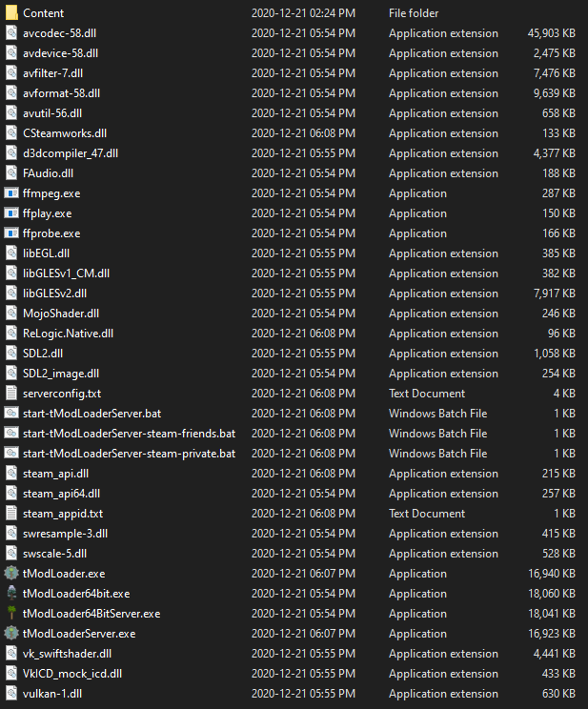The width and height of the screenshot is (588, 709).
Task: Click the 4 KB size of serverconfig.txt
Action: click(564, 394)
